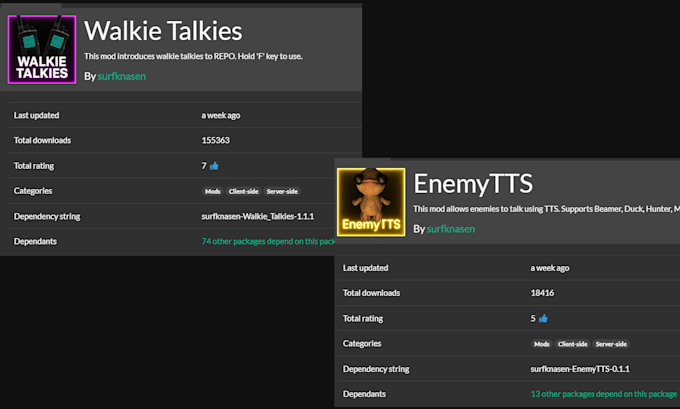Open '13 other packages depend on this package' link
Screen dimensions: 680x409
[604, 394]
